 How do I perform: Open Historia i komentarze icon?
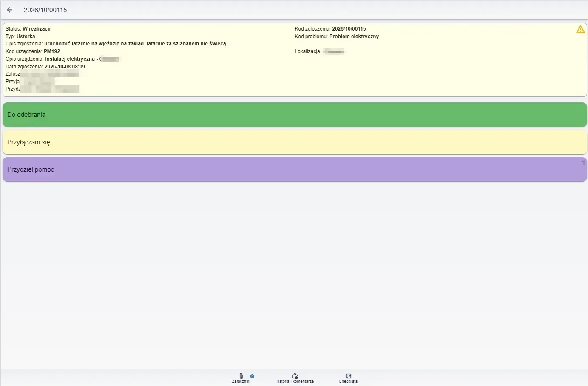pos(295,376)
